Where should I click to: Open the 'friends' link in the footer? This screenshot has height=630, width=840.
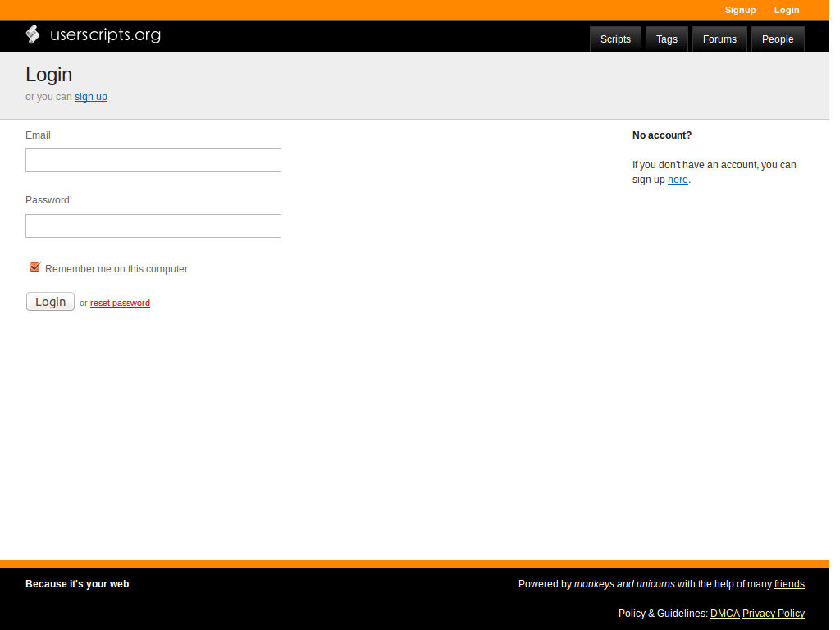click(x=789, y=584)
